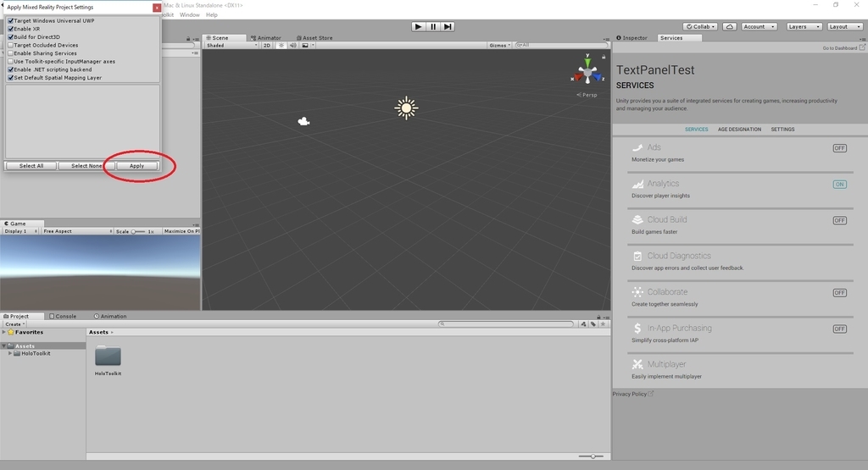Click the Step frame button
Image resolution: width=868 pixels, height=470 pixels.
pos(448,26)
